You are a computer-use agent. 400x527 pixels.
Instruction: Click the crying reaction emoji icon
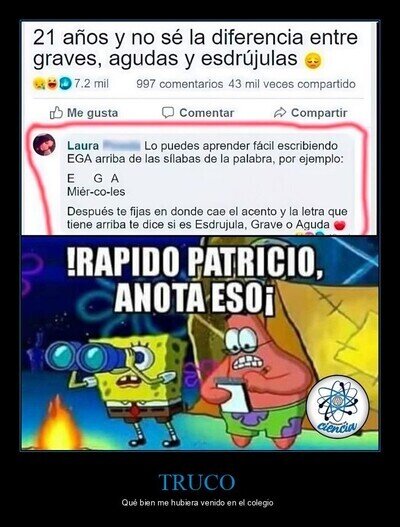pyautogui.click(x=38, y=83)
